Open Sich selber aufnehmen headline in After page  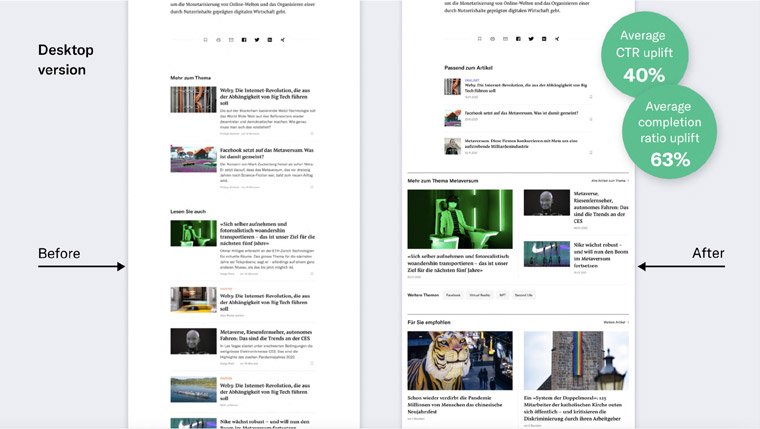pos(458,263)
